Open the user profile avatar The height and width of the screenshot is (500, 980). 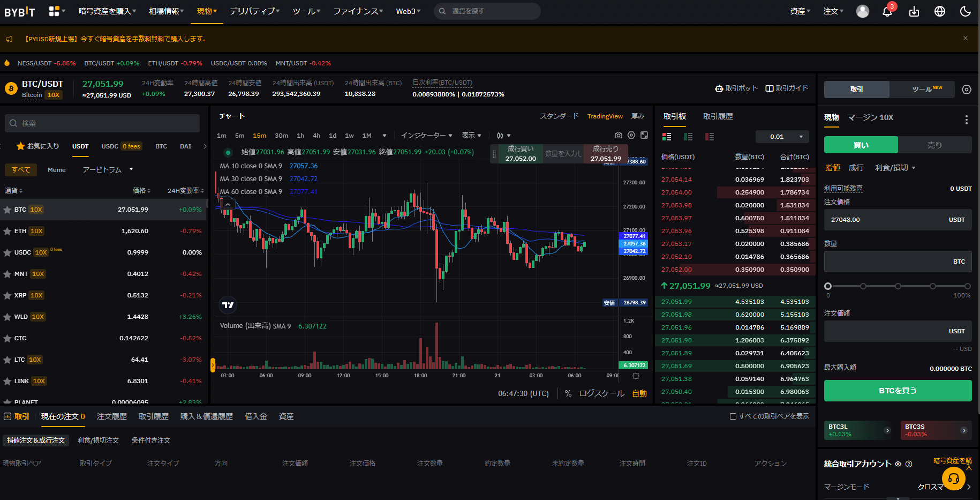tap(862, 11)
